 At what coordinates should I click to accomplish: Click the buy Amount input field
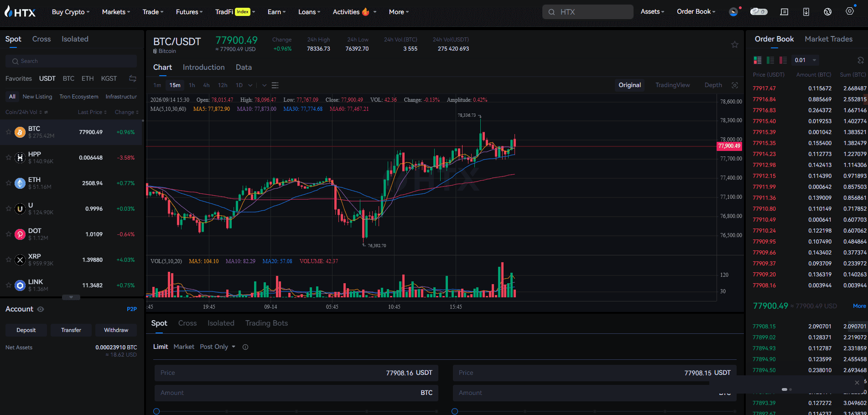(296, 393)
